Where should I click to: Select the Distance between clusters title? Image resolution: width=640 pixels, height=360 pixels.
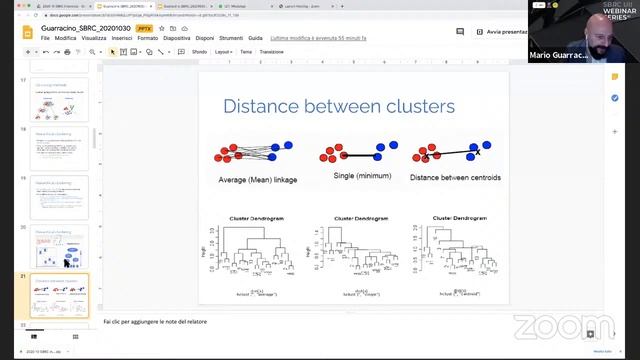[x=339, y=106]
